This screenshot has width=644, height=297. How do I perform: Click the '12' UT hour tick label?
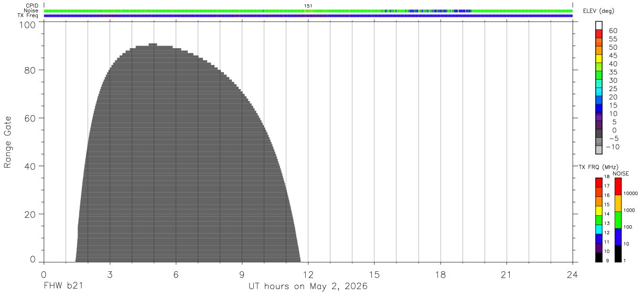pos(308,275)
